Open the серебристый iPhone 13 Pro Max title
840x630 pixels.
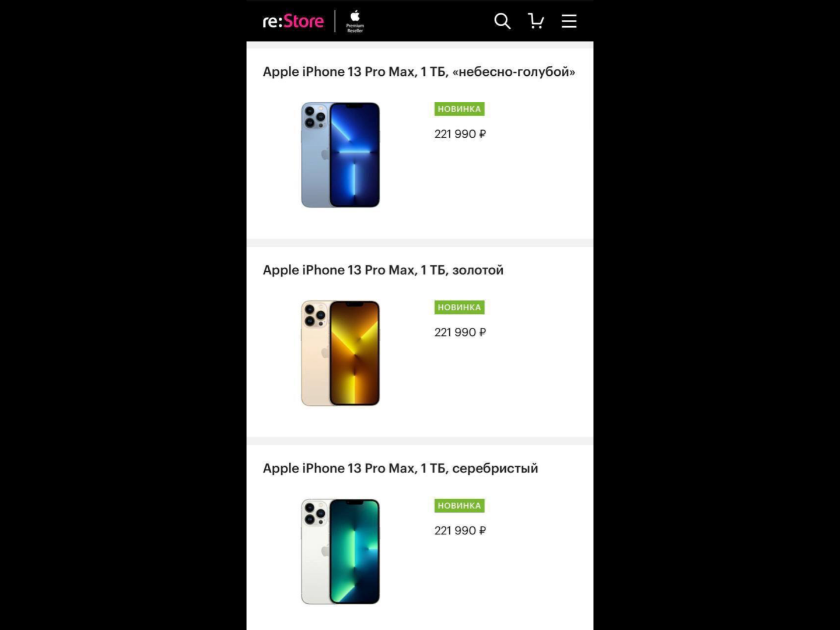click(x=400, y=468)
